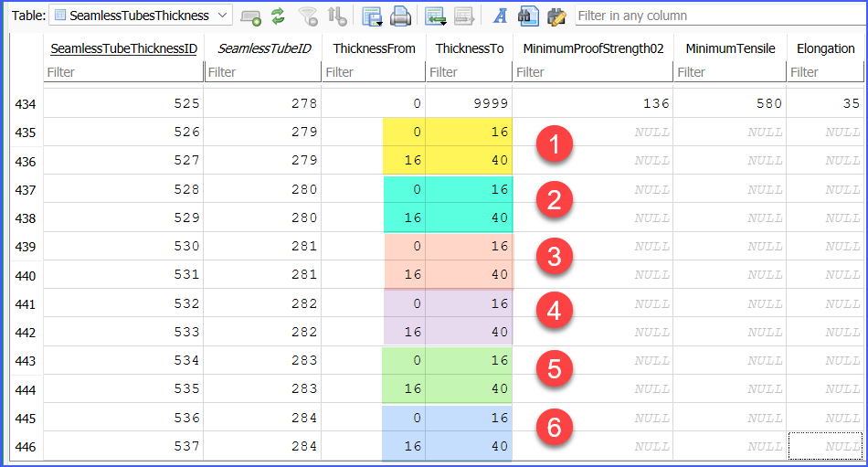This screenshot has width=868, height=467.
Task: Print the currently displayed table data
Action: coord(400,16)
